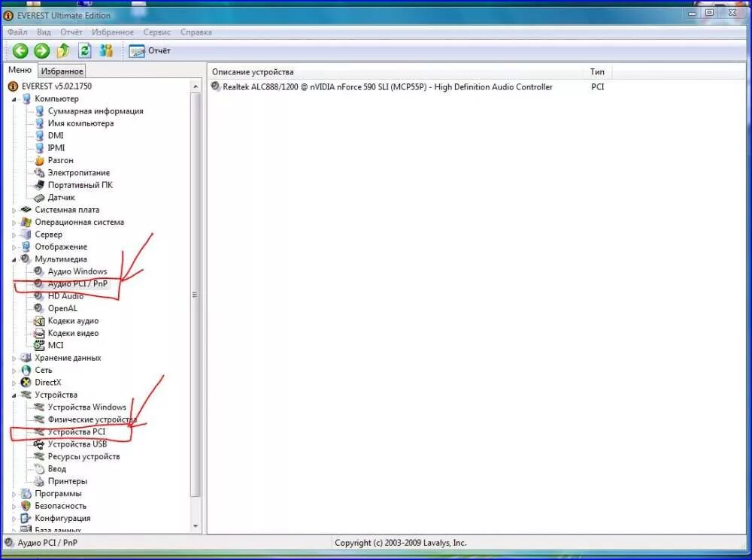This screenshot has height=560, width=752.
Task: Expand the Операционная система node
Action: (x=14, y=222)
